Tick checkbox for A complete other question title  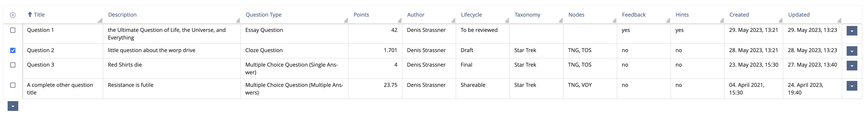click(x=13, y=85)
